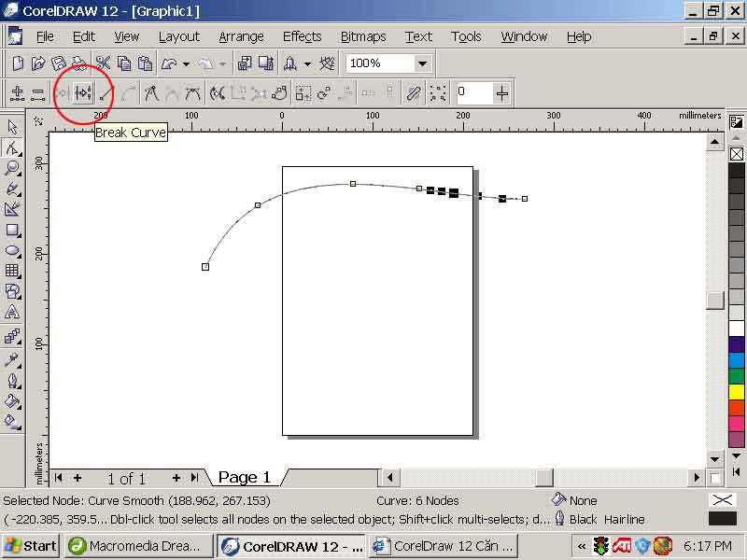Select the Ellipse tool
Screen dimensions: 747x560
[x=12, y=251]
